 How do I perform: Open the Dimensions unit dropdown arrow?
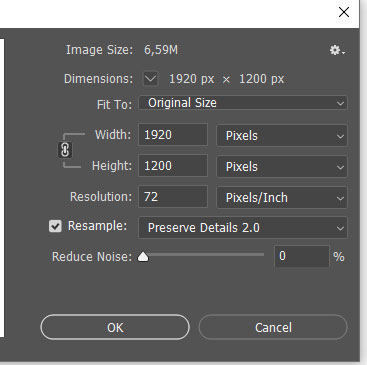pyautogui.click(x=150, y=79)
